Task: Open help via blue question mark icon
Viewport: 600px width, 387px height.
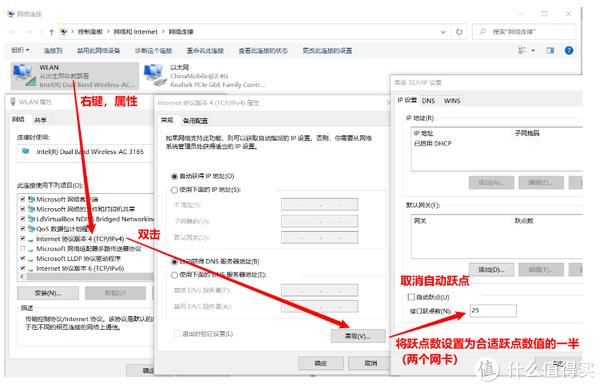Action: pyautogui.click(x=569, y=51)
